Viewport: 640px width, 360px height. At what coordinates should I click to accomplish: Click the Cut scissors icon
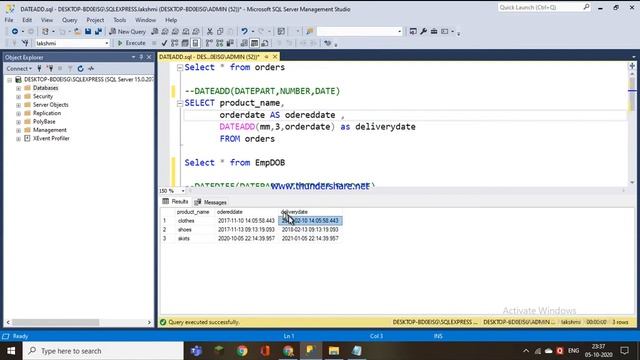click(x=210, y=31)
